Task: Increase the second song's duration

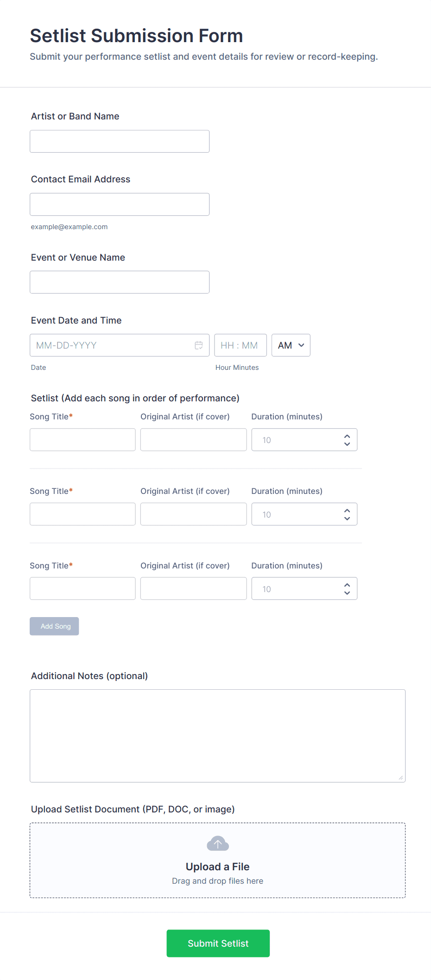Action: click(347, 511)
